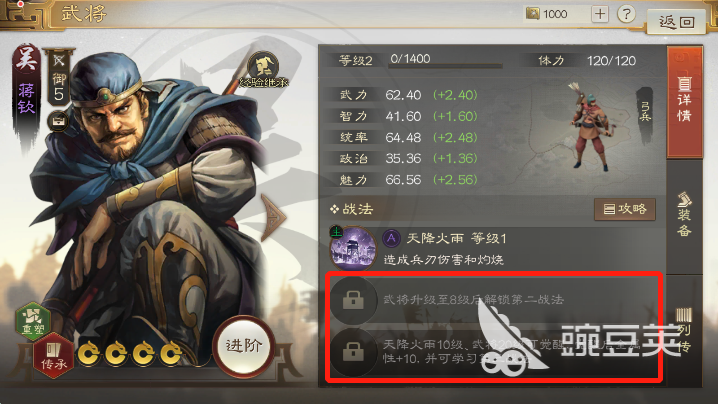Switch to the 装备 tab
The width and height of the screenshot is (718, 404).
pyautogui.click(x=684, y=215)
